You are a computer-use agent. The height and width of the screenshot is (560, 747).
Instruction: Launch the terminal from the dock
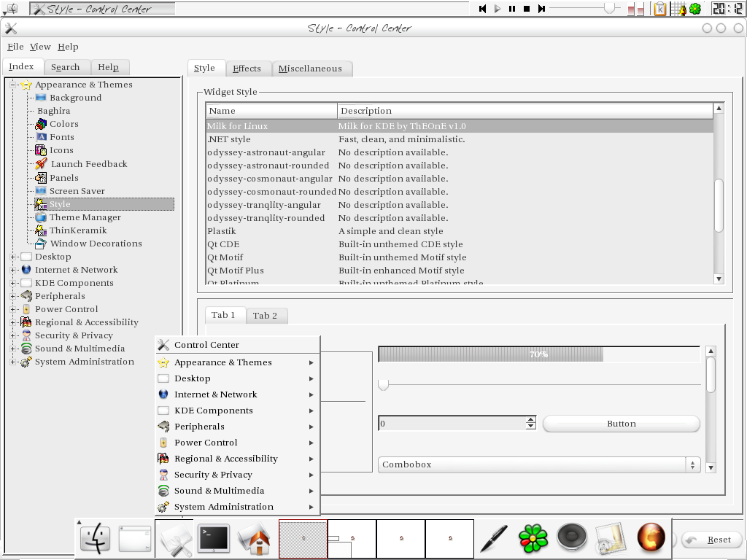[x=214, y=538]
